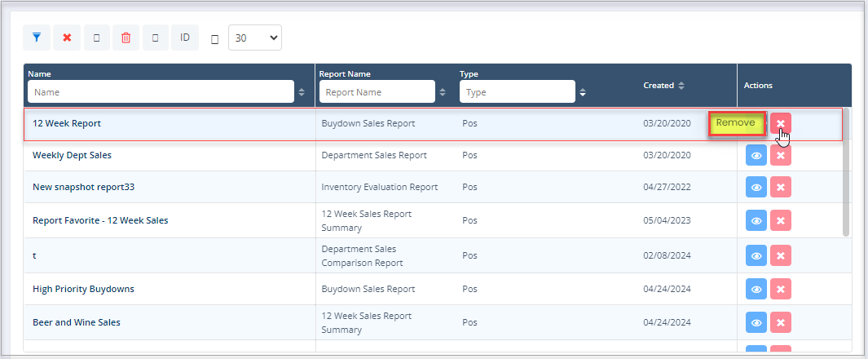The image size is (868, 359).
Task: Select the Beer and Wine Sales row
Action: point(163,322)
